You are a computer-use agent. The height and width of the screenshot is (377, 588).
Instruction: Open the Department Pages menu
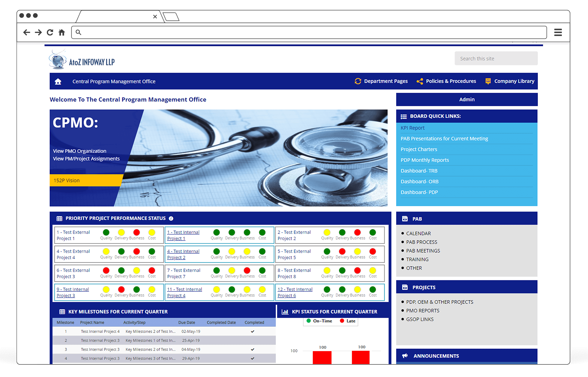coord(386,81)
